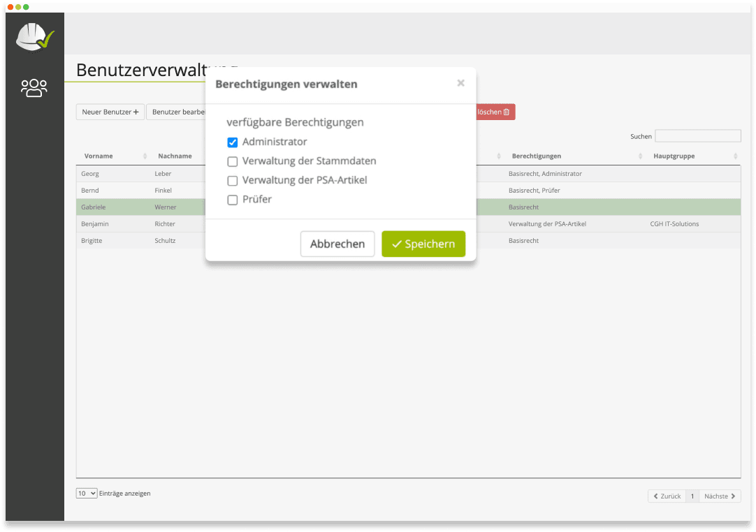
Task: Click the Abbrechen button
Action: click(337, 244)
